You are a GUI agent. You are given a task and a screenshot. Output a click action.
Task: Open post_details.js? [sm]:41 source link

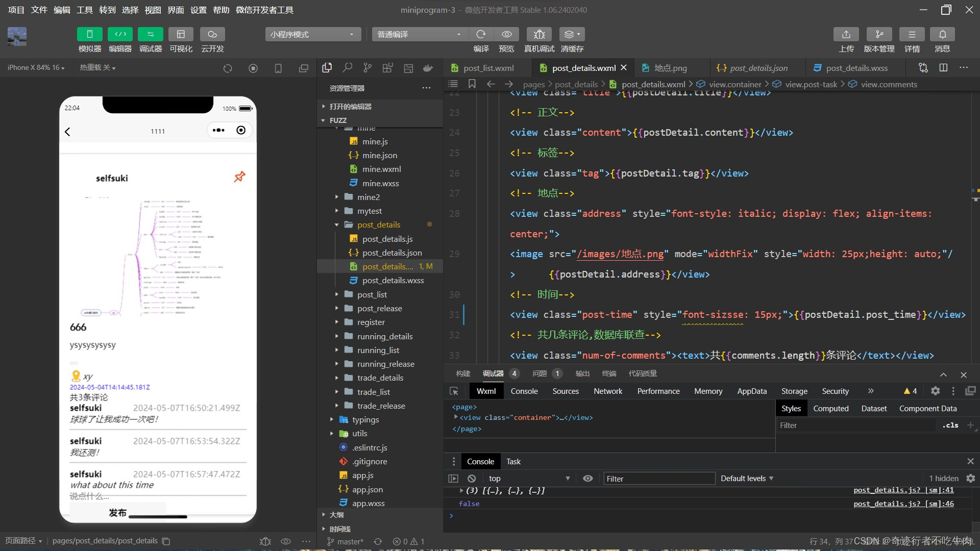(903, 490)
